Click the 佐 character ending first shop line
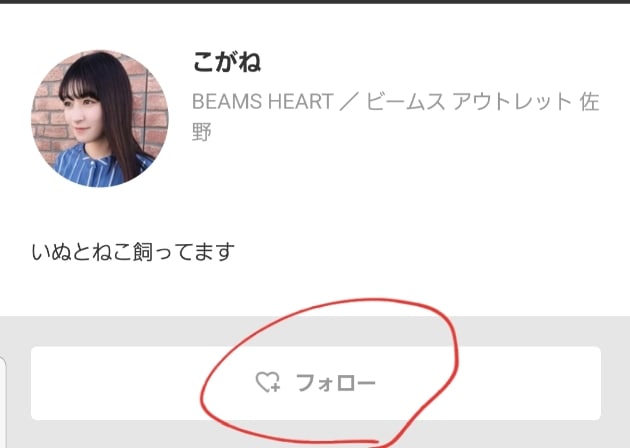 [589, 101]
